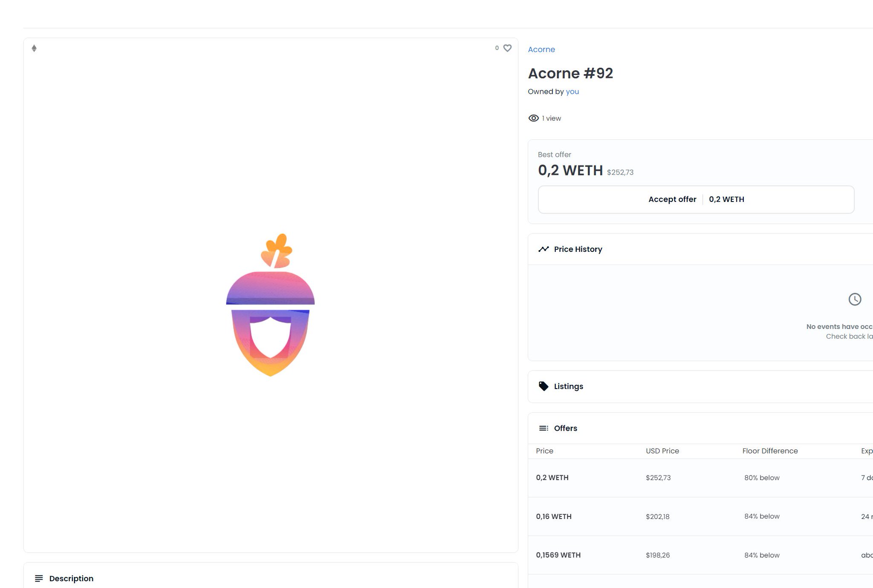
Task: Select the 0,16 WETH offer row
Action: (699, 516)
